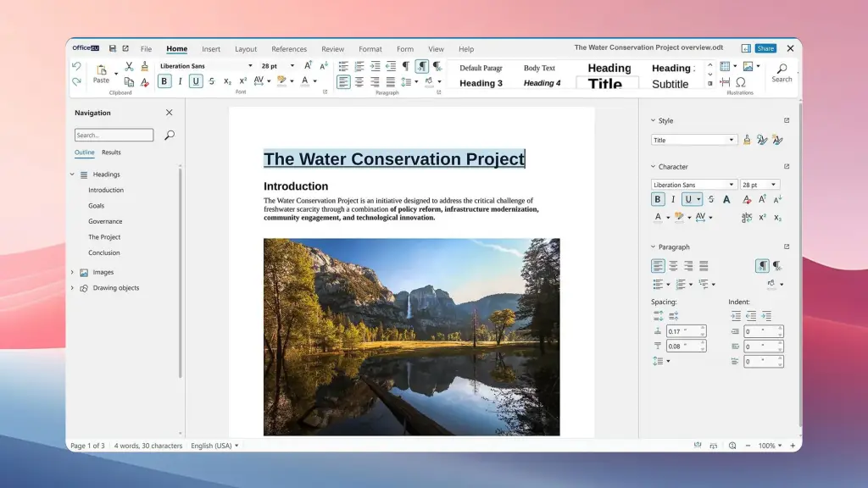
Task: Toggle Underline in the ribbon Font group
Action: click(x=196, y=81)
